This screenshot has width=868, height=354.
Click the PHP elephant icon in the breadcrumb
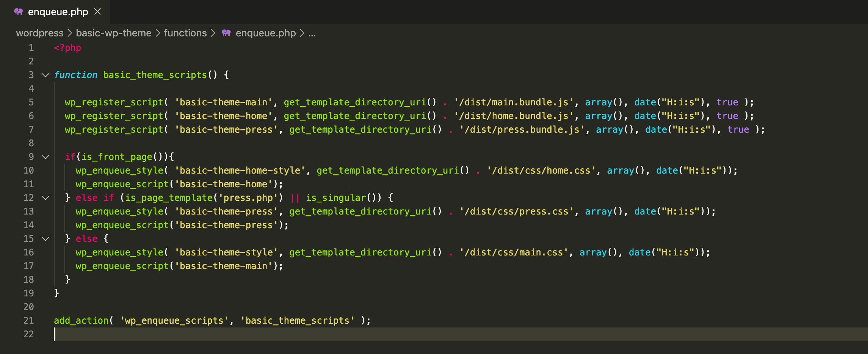226,33
